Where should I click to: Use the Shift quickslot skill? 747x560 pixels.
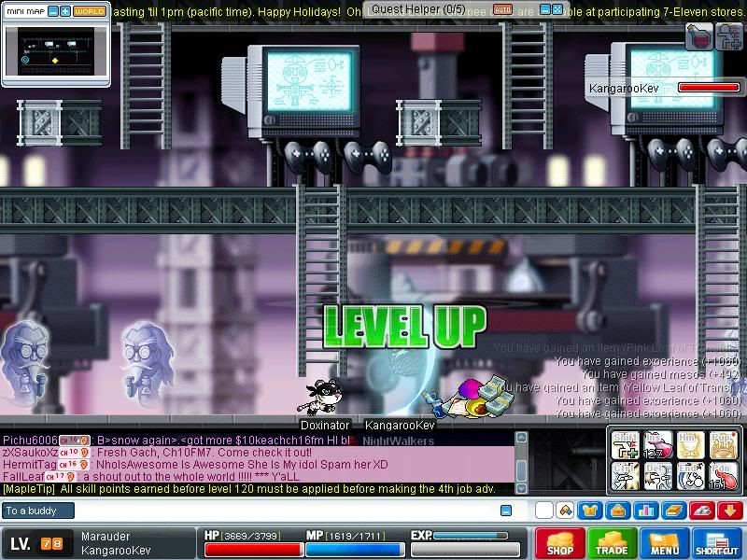pyautogui.click(x=625, y=445)
